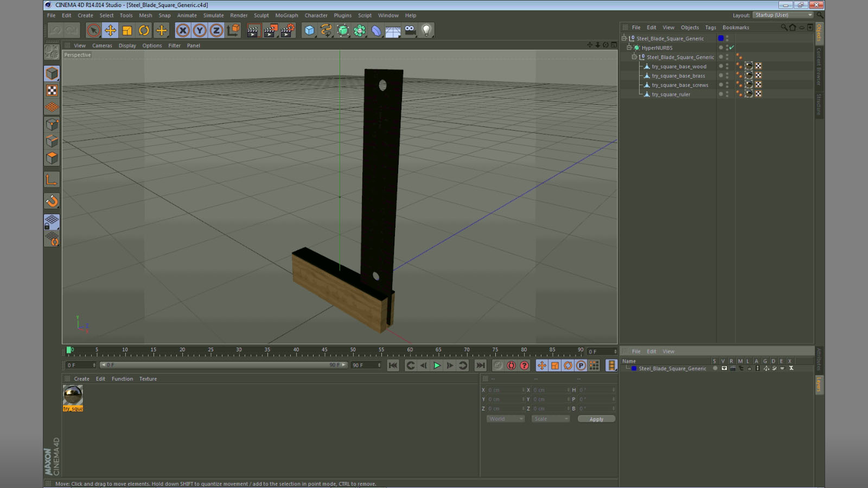Toggle visibility dots for try_square_ruler
The width and height of the screenshot is (868, 488).
727,94
